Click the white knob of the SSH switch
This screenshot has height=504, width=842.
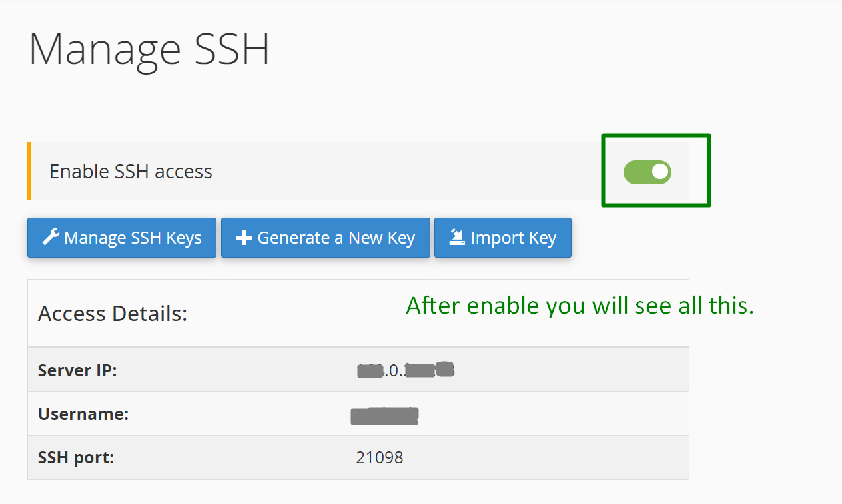click(x=659, y=172)
